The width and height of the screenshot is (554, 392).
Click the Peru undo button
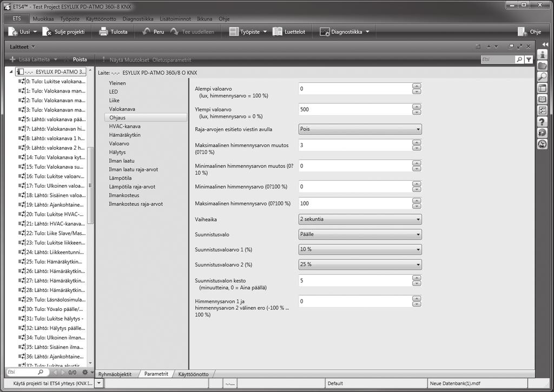[x=153, y=32]
